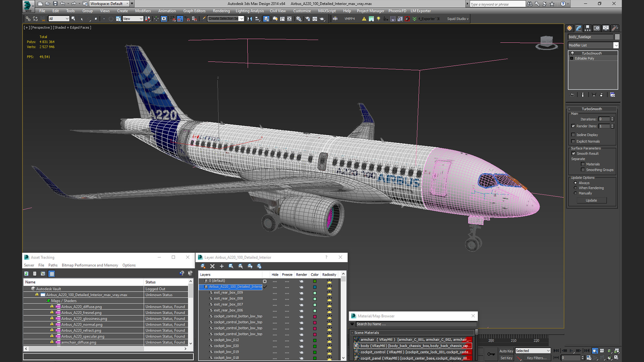Toggle Render Iters checkbox
Image resolution: width=644 pixels, height=362 pixels.
(x=573, y=126)
